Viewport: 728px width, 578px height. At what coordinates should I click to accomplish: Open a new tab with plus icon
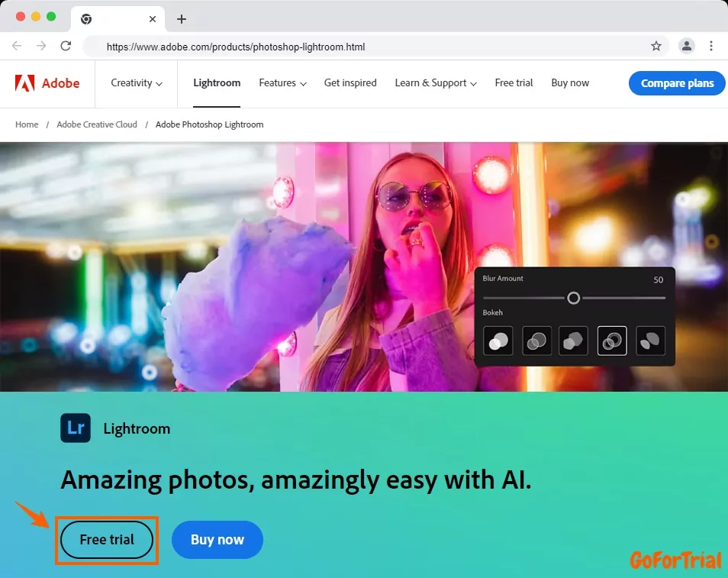[x=182, y=19]
